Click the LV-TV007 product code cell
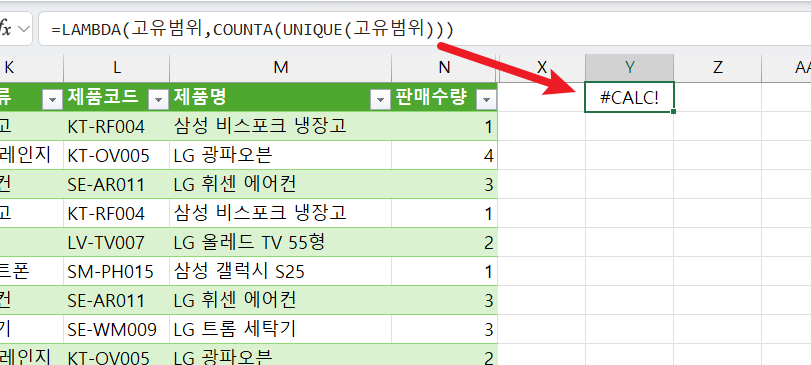Screen dimensions: 811x365 [116, 242]
